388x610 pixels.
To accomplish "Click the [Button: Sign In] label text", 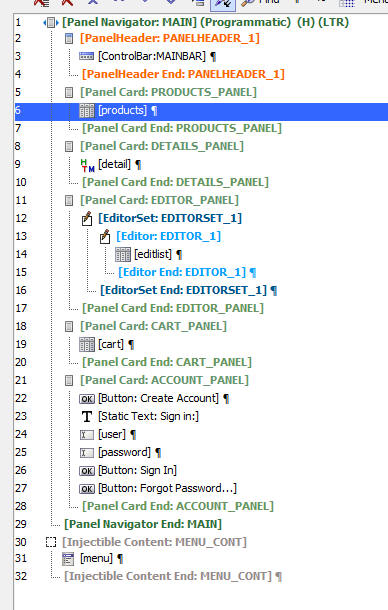I will coord(137,470).
